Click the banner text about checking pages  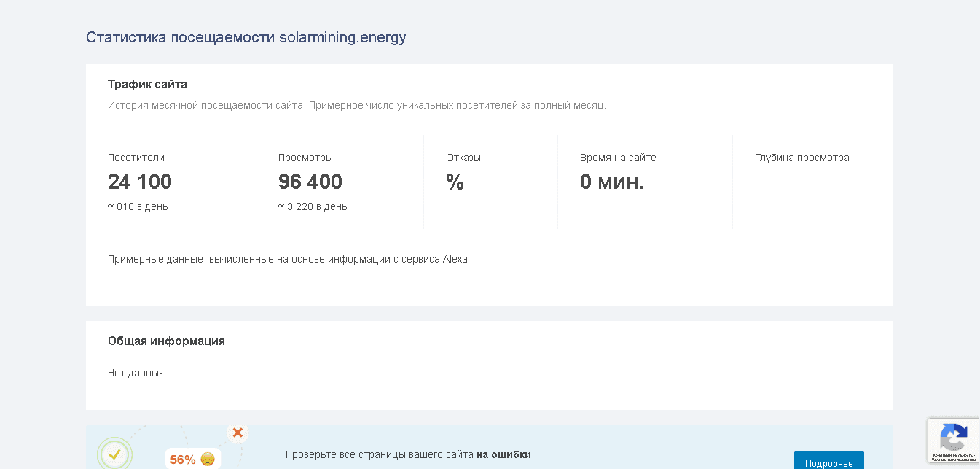point(408,454)
